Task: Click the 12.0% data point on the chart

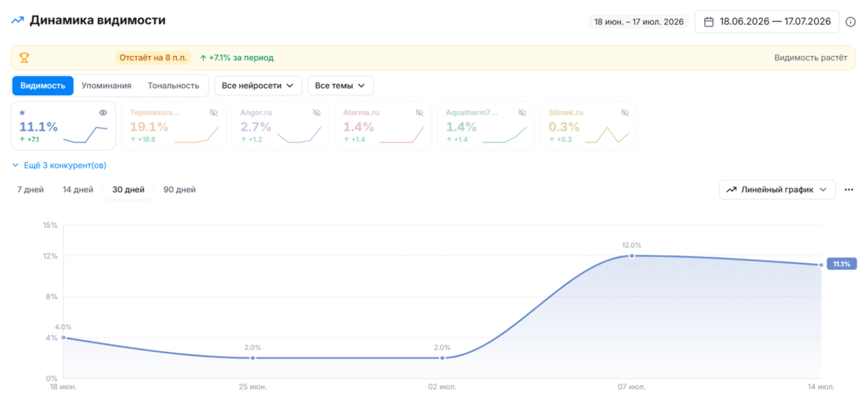Action: 631,256
